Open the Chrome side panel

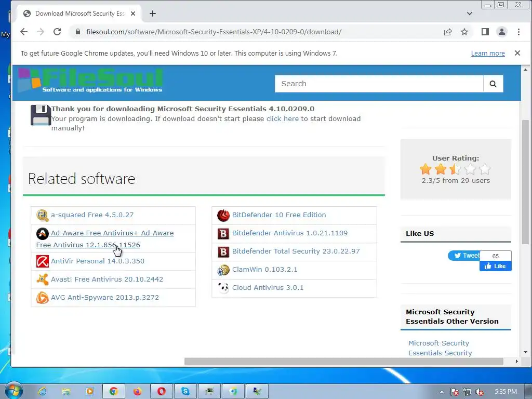coord(485,32)
